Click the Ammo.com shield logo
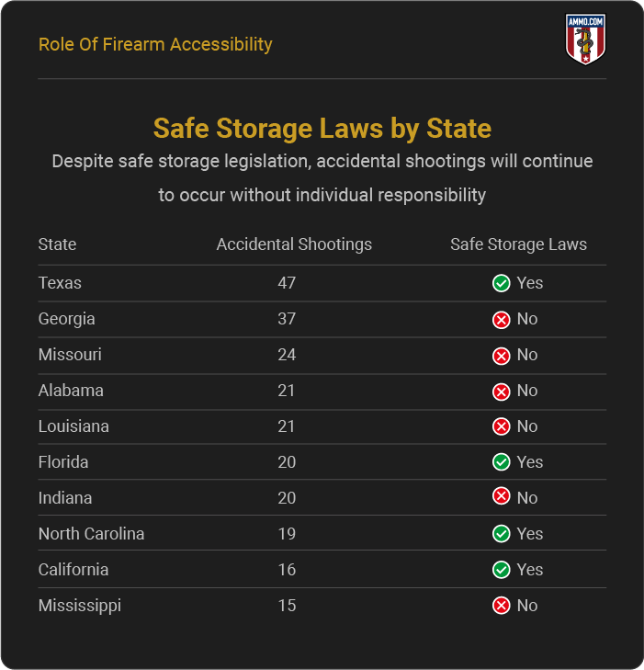Screen dimensions: 644x670 point(585,40)
